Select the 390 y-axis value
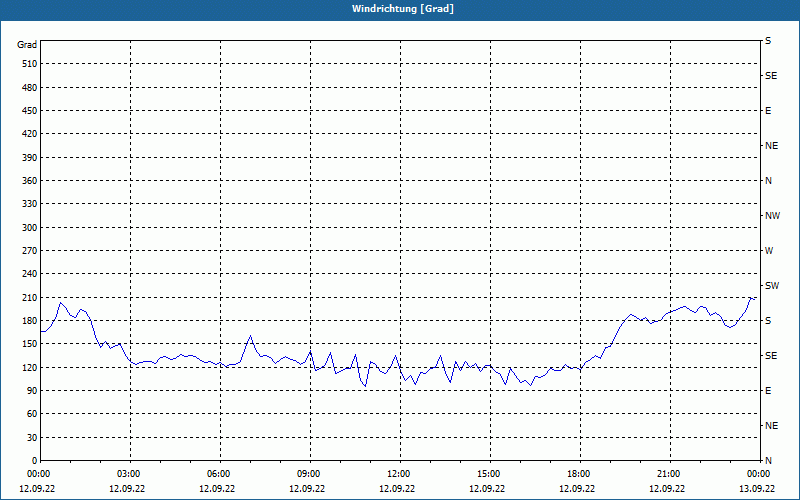The height and width of the screenshot is (500, 800). [x=30, y=157]
